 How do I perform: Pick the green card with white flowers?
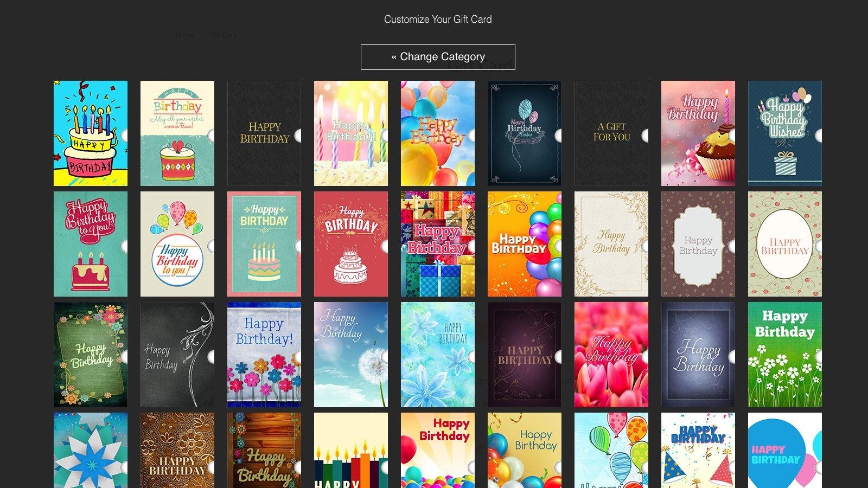pyautogui.click(x=784, y=355)
